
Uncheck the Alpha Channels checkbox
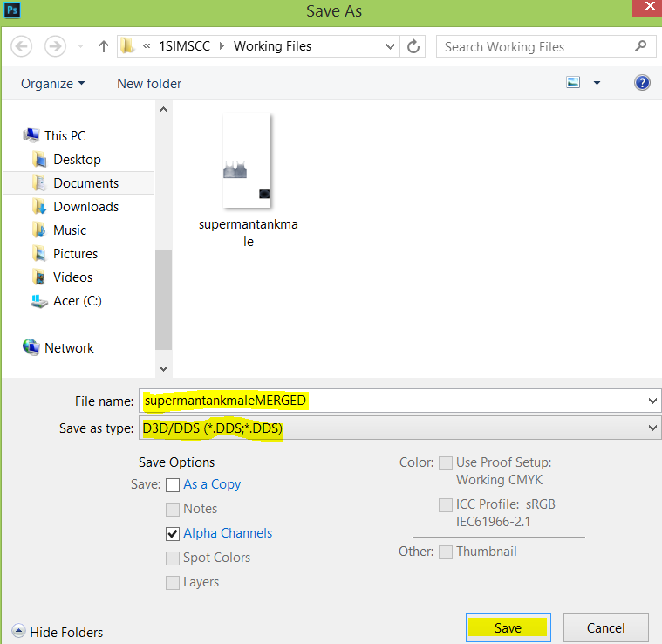tap(172, 534)
